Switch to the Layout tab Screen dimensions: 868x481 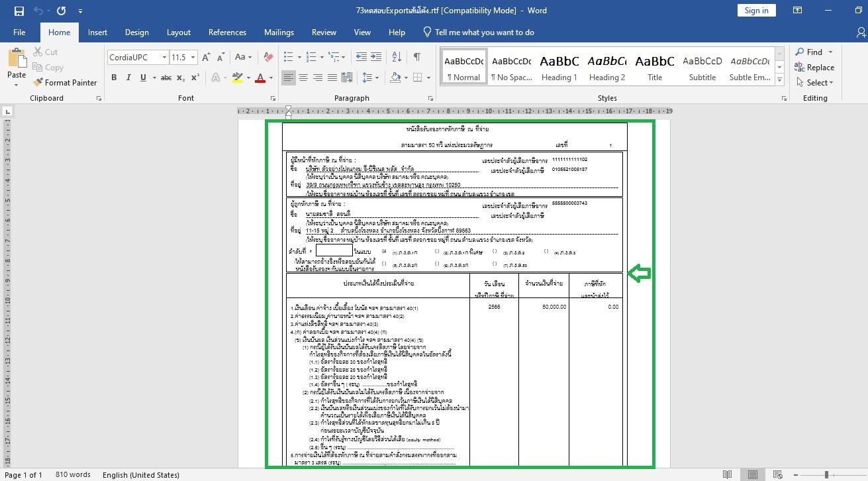click(178, 32)
